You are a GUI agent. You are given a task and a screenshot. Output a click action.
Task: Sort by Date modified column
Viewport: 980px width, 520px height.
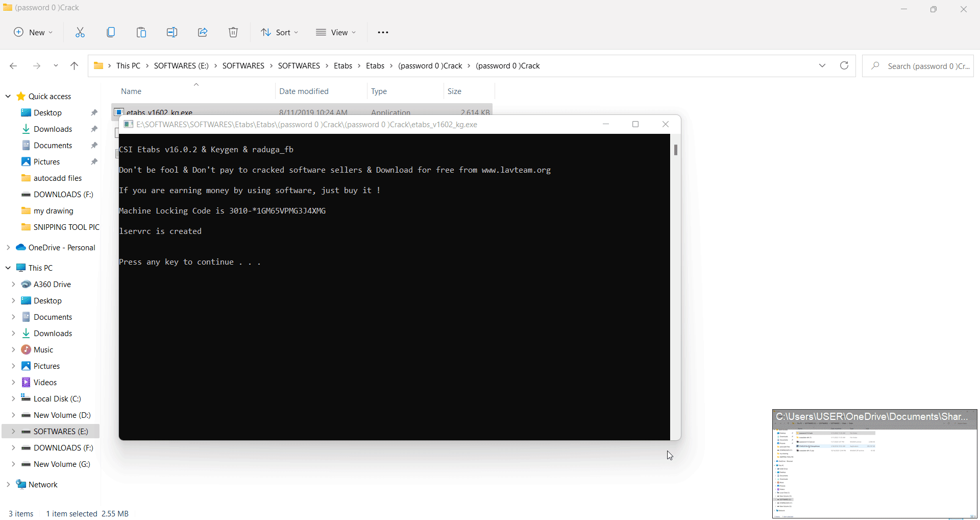pyautogui.click(x=304, y=91)
